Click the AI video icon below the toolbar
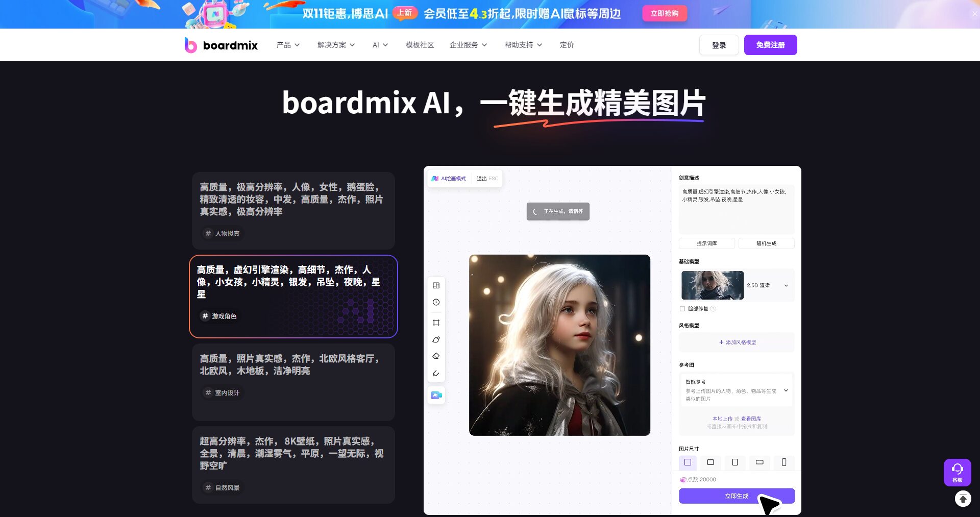980x517 pixels. point(436,395)
